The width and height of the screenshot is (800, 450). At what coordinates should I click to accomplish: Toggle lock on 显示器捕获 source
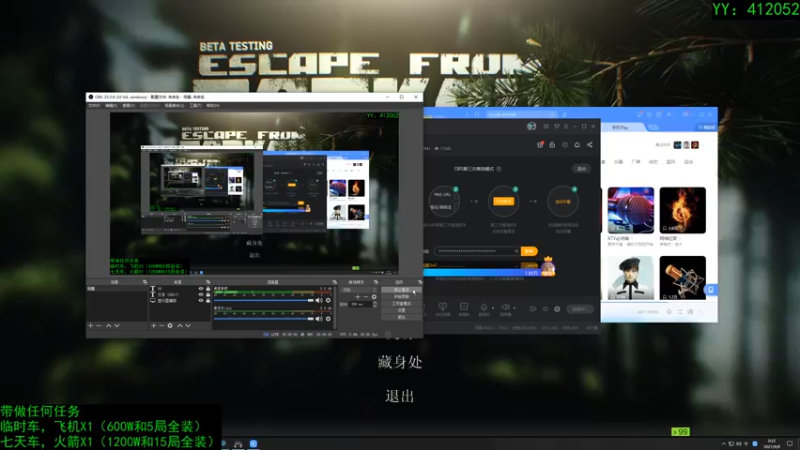pos(208,301)
